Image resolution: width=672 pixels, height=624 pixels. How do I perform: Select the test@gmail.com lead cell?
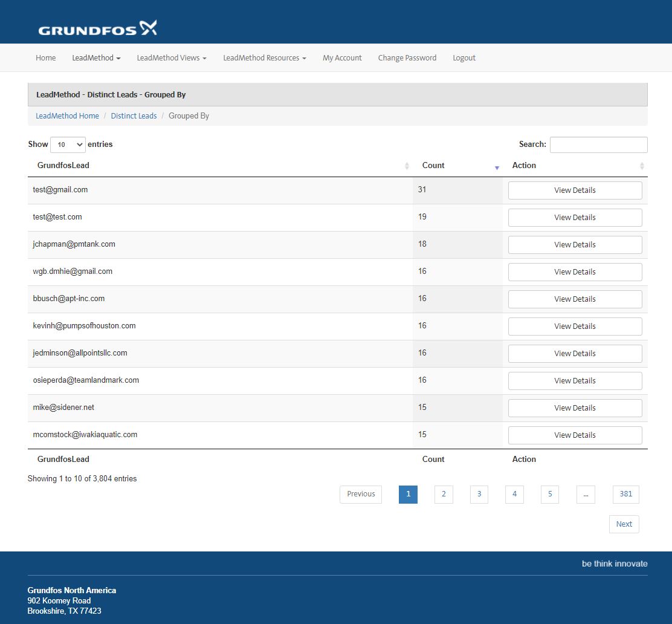point(221,190)
